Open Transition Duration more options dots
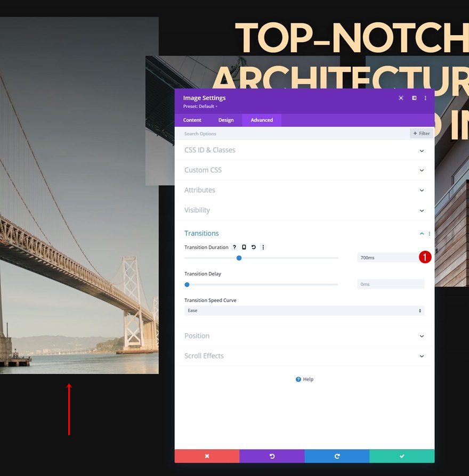This screenshot has height=476, width=469. coord(263,247)
